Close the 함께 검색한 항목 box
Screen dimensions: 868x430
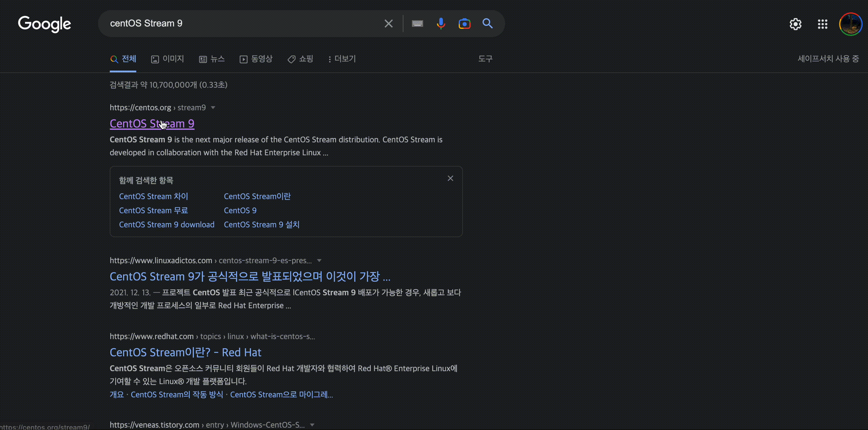[450, 179]
